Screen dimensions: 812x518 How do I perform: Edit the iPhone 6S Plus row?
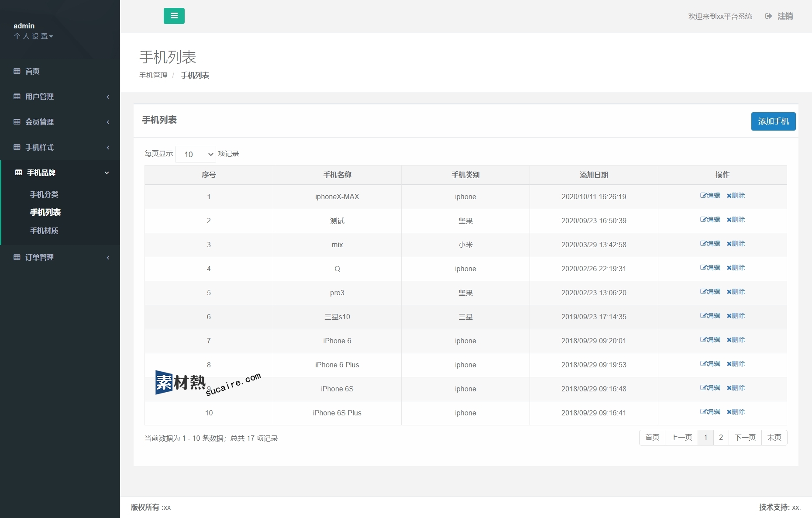(x=710, y=412)
